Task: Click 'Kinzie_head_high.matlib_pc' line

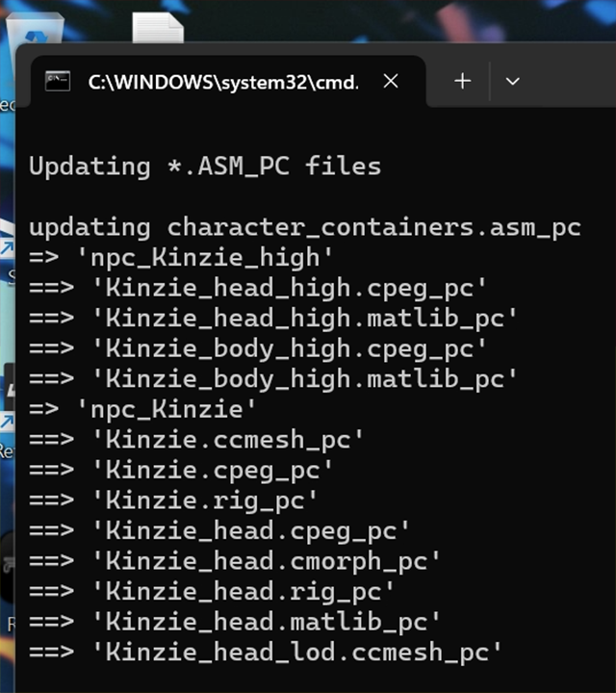Action: point(273,319)
